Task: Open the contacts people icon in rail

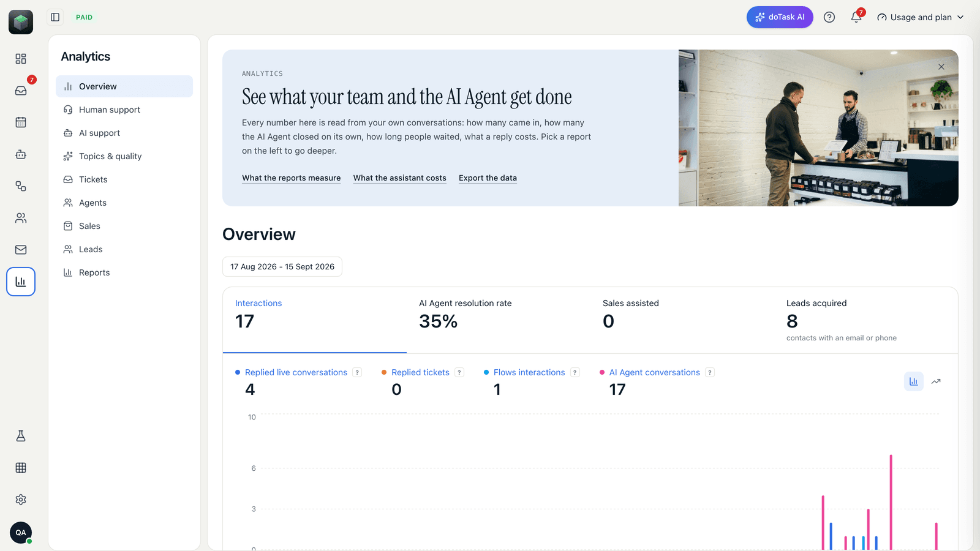Action: (21, 218)
